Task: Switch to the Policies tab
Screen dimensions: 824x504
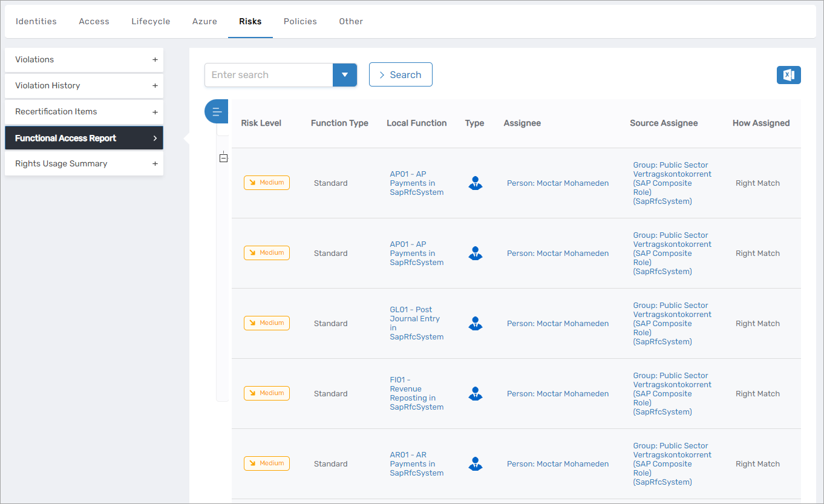Action: (x=300, y=21)
